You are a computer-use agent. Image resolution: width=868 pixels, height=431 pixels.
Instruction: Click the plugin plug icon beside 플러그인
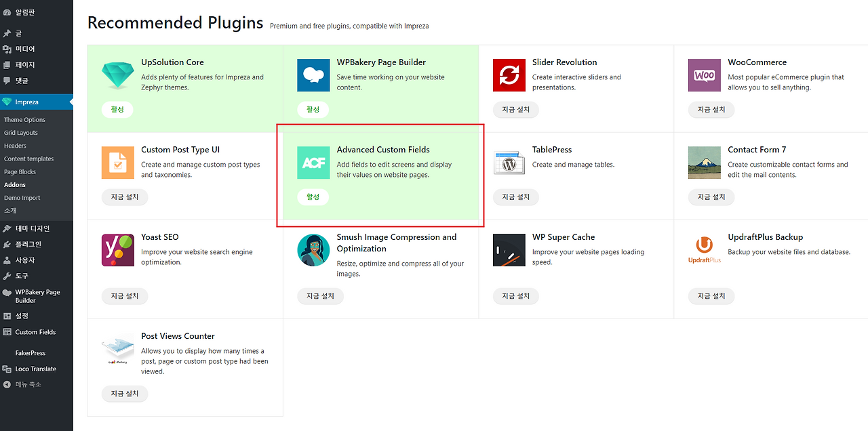pyautogui.click(x=7, y=244)
